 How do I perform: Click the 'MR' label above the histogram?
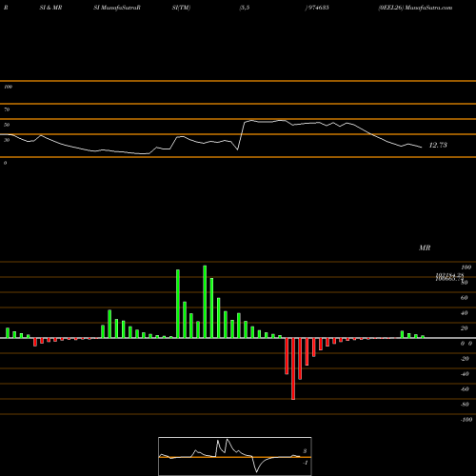coord(425,248)
